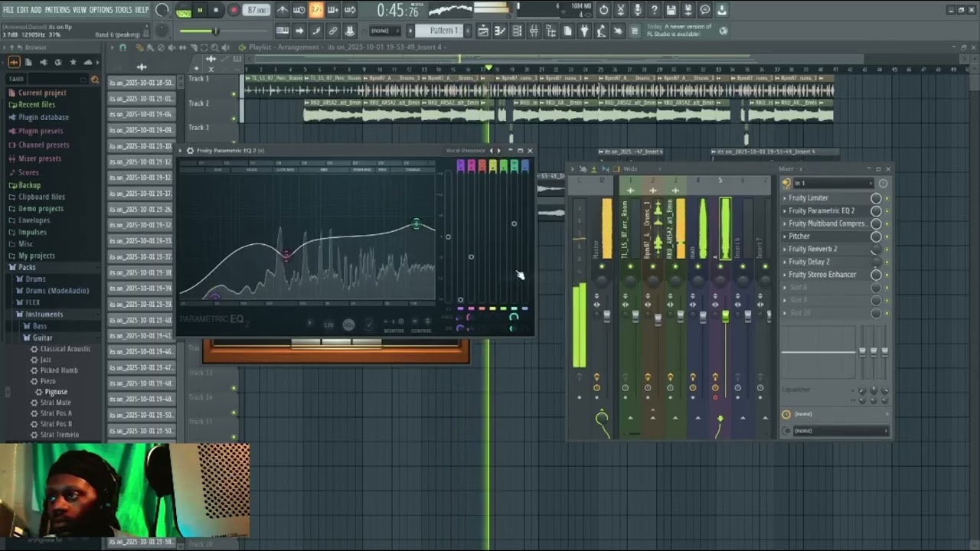Image resolution: width=980 pixels, height=551 pixels.
Task: Expand the Drums folder in browser
Action: click(x=35, y=279)
